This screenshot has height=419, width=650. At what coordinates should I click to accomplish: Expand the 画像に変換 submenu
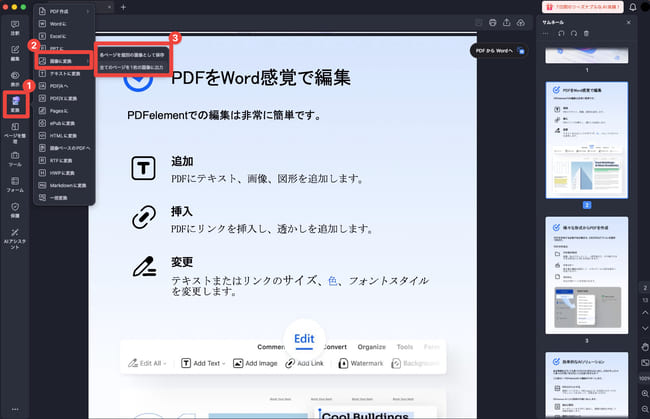[x=64, y=61]
